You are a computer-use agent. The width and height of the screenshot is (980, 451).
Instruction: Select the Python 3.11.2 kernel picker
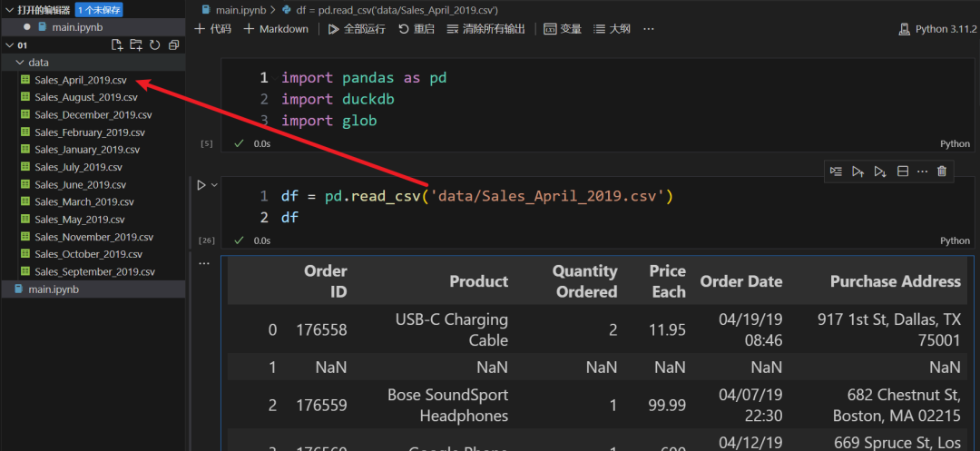coord(936,29)
